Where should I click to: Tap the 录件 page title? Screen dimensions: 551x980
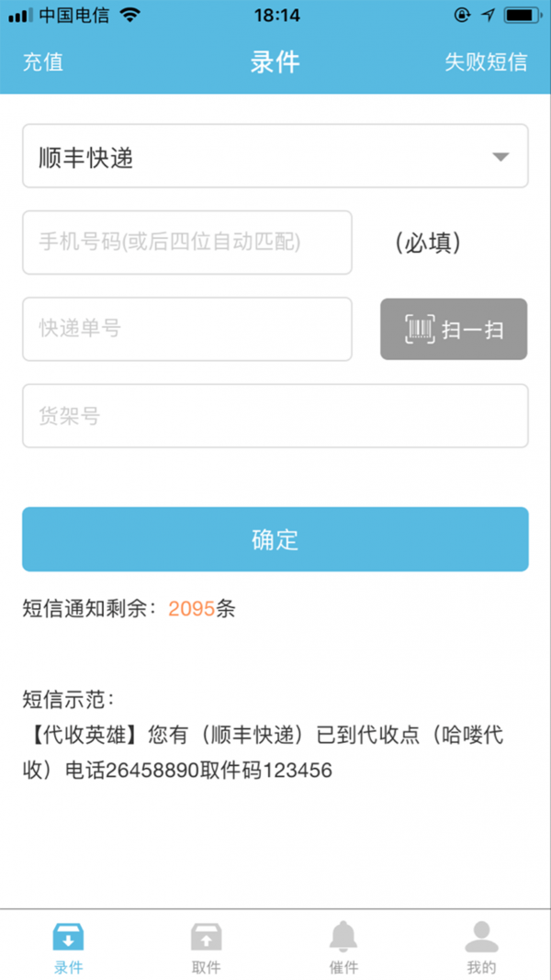point(275,62)
